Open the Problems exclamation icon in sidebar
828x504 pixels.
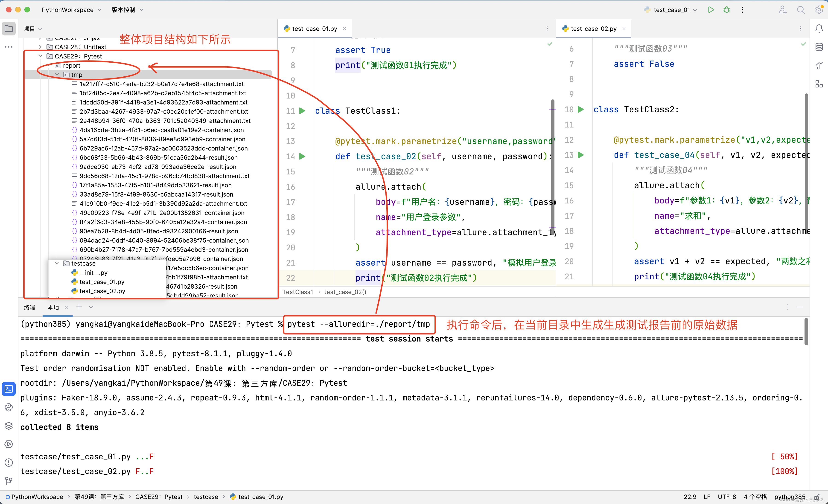tap(9, 462)
